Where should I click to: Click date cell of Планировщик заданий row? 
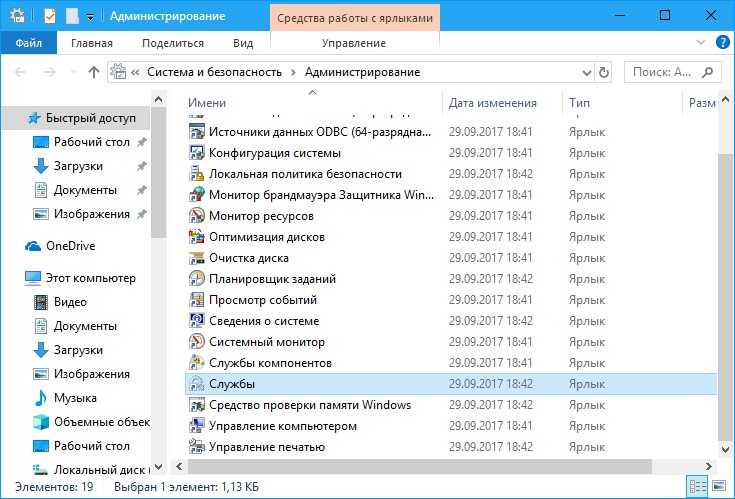pos(490,279)
